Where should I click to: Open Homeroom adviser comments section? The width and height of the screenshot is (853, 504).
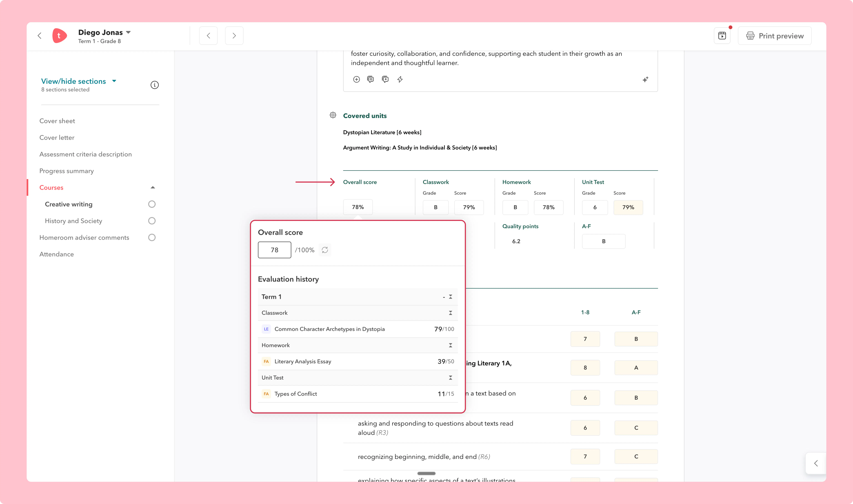pyautogui.click(x=84, y=237)
